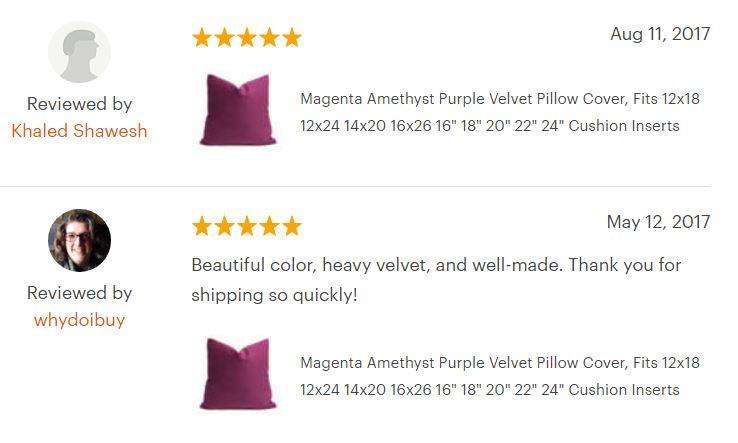
Task: Open Khaled Shawesh reviewer profile link
Action: [x=79, y=131]
